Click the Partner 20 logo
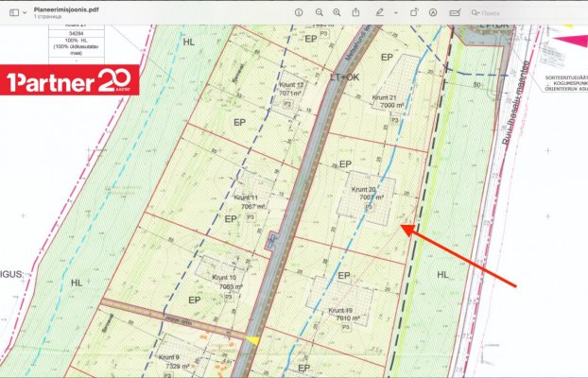Image resolution: width=588 pixels, height=378 pixels. 71,83
